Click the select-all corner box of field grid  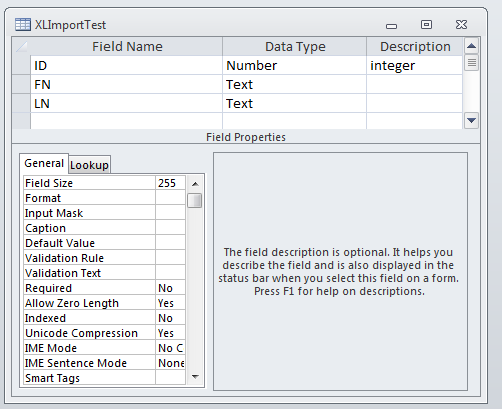[x=21, y=46]
